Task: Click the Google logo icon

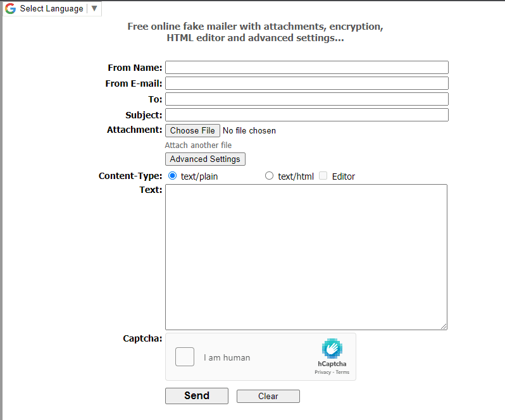Action: (x=10, y=9)
